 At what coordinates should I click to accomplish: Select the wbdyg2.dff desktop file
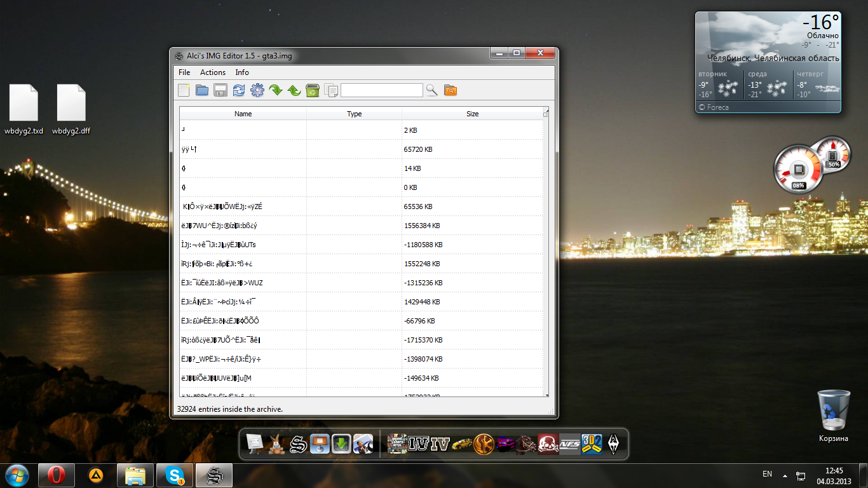click(x=71, y=109)
